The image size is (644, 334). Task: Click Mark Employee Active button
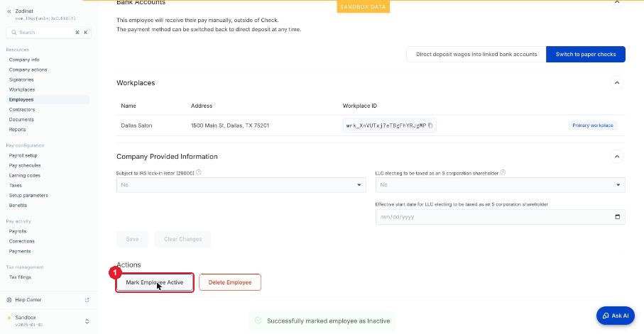click(x=155, y=282)
